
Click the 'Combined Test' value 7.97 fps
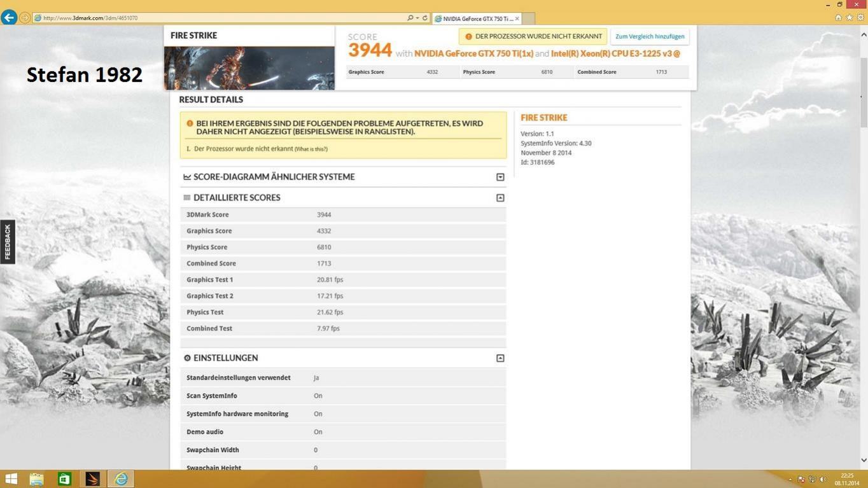click(328, 328)
